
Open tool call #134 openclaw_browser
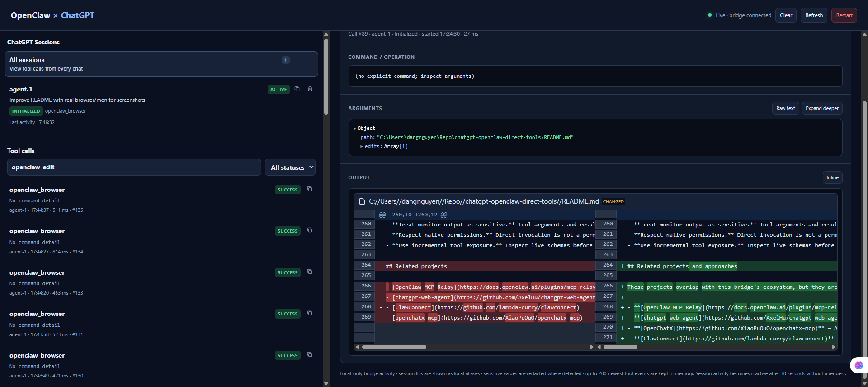pyautogui.click(x=161, y=241)
